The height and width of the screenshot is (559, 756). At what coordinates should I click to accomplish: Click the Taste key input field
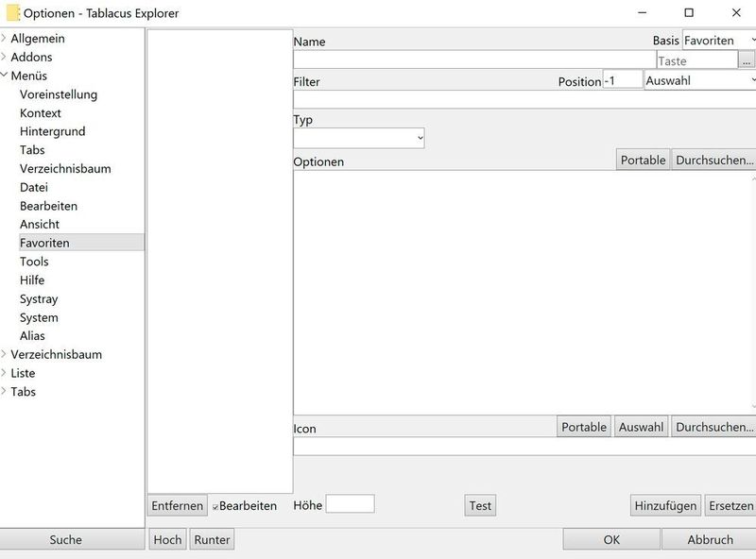click(697, 60)
